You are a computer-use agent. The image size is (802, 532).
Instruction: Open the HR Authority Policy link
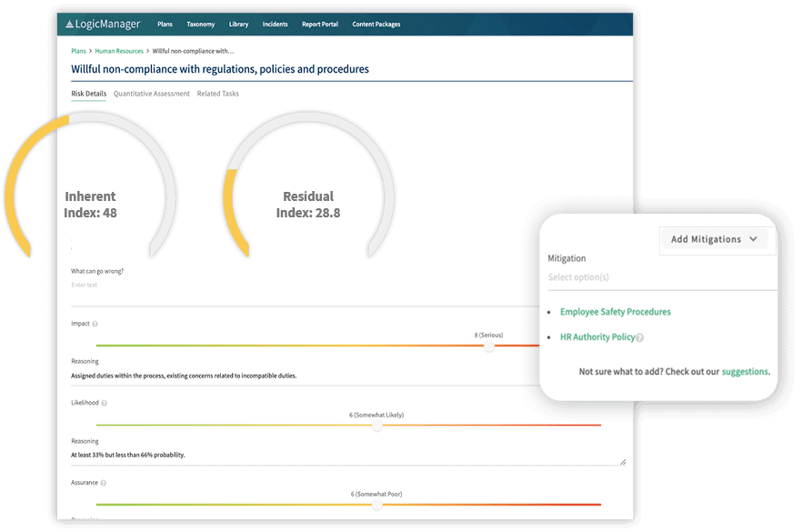point(597,337)
